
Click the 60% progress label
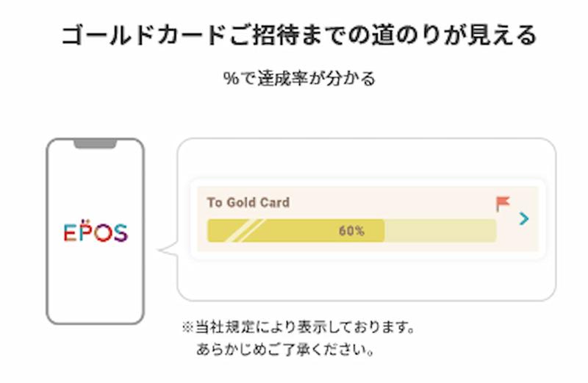coord(351,231)
